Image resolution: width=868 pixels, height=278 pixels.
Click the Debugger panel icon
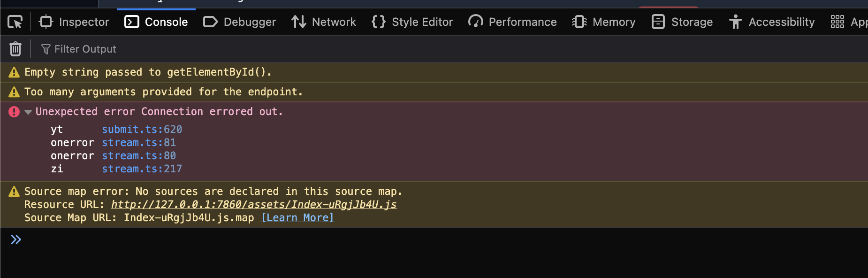210,22
